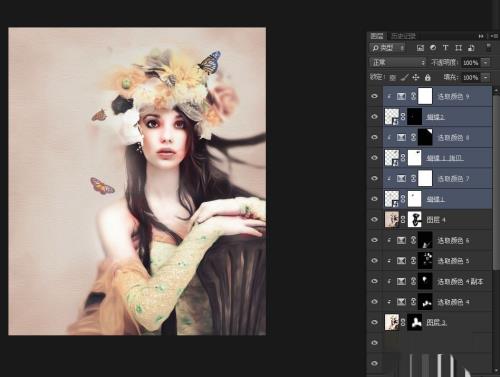Filter layers by shape layer icon
Image resolution: width=500 pixels, height=377 pixels.
pyautogui.click(x=459, y=48)
